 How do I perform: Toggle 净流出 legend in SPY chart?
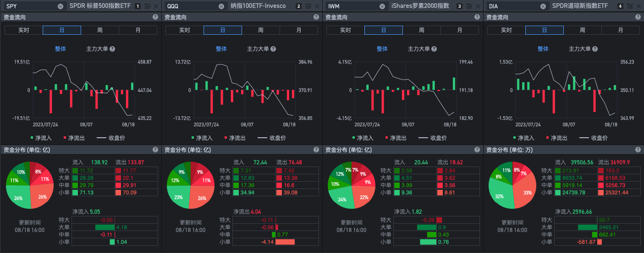click(74, 138)
